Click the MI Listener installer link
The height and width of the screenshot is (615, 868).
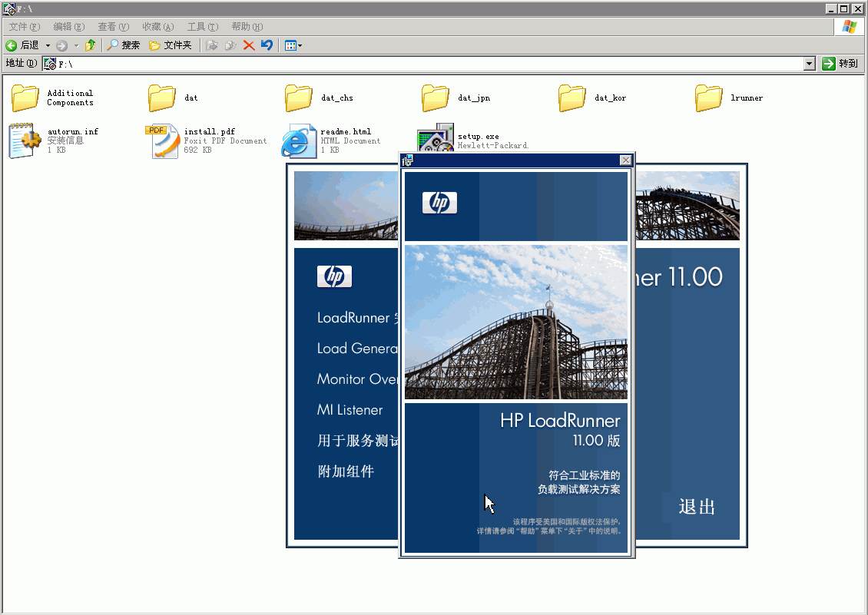tap(350, 410)
